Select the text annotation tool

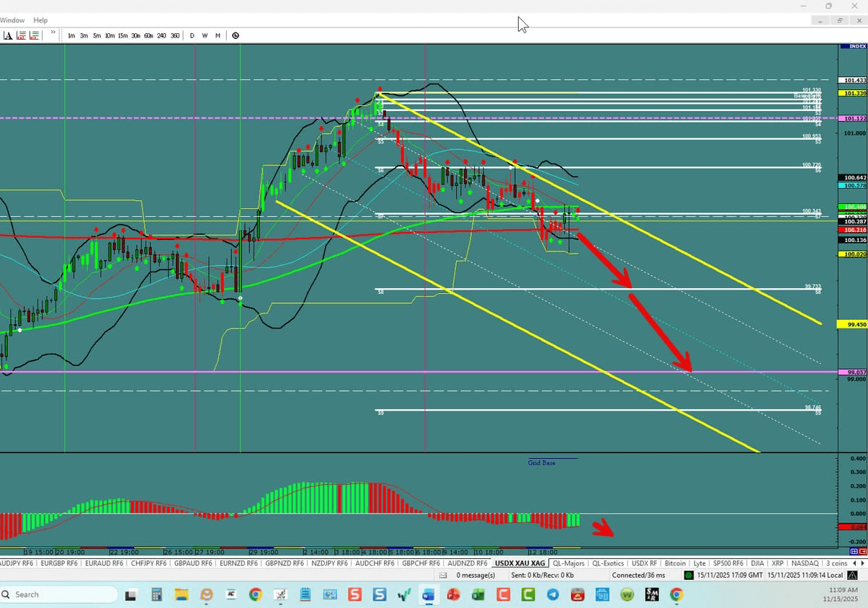pyautogui.click(x=7, y=35)
